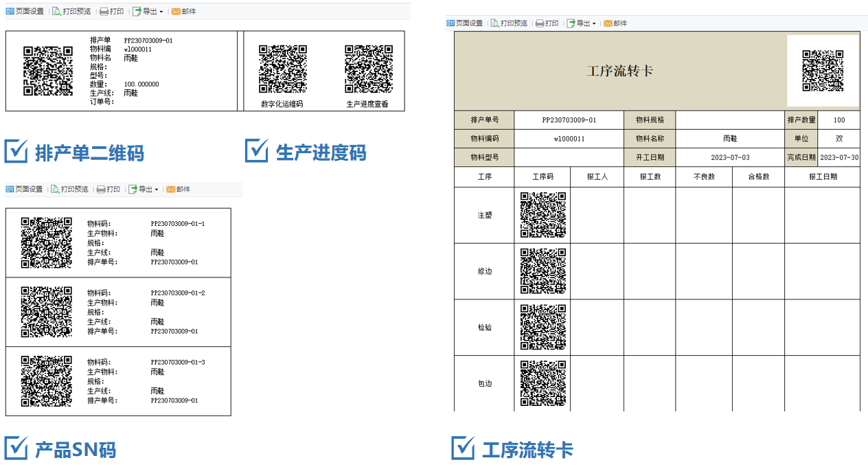Click the completion date 2023-07-30

click(839, 157)
